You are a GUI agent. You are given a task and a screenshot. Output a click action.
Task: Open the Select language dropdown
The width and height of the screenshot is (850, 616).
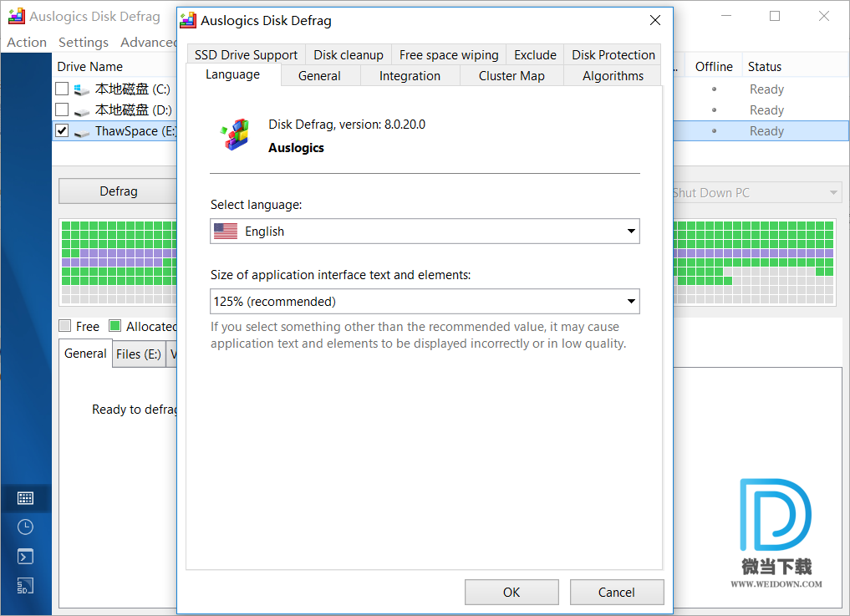point(425,232)
